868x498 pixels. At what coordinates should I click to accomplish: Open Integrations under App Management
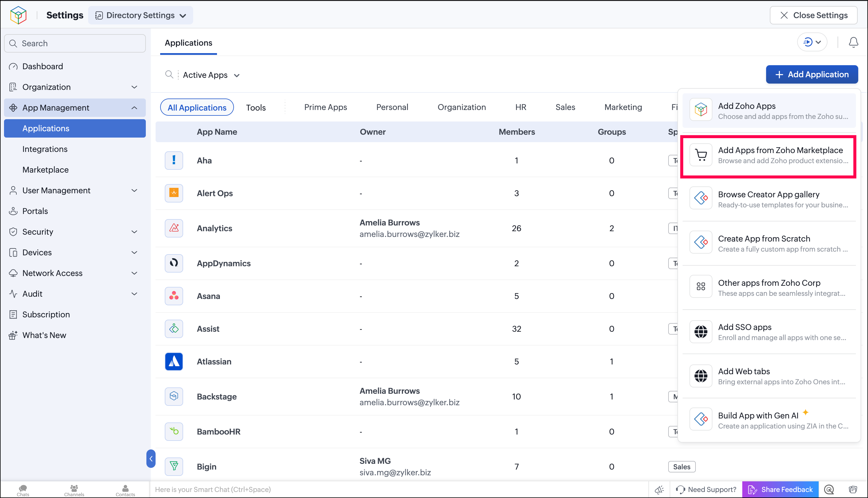(x=75, y=149)
